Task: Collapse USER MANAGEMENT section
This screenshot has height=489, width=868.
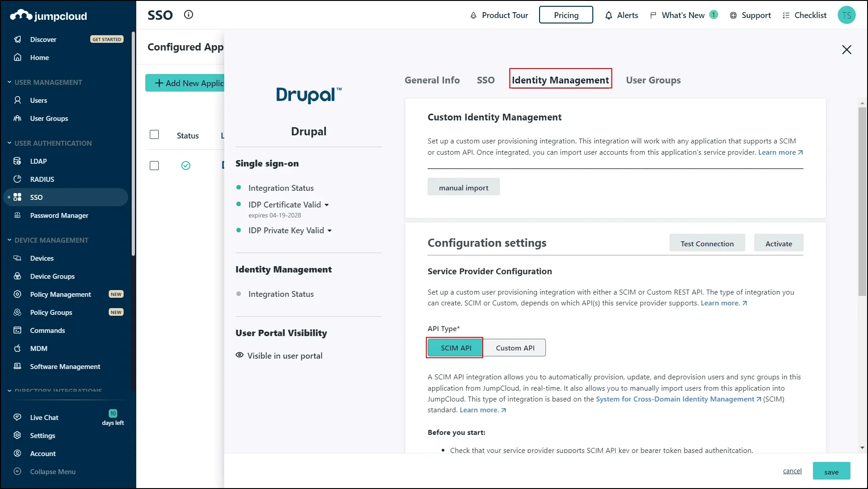Action: [x=9, y=82]
